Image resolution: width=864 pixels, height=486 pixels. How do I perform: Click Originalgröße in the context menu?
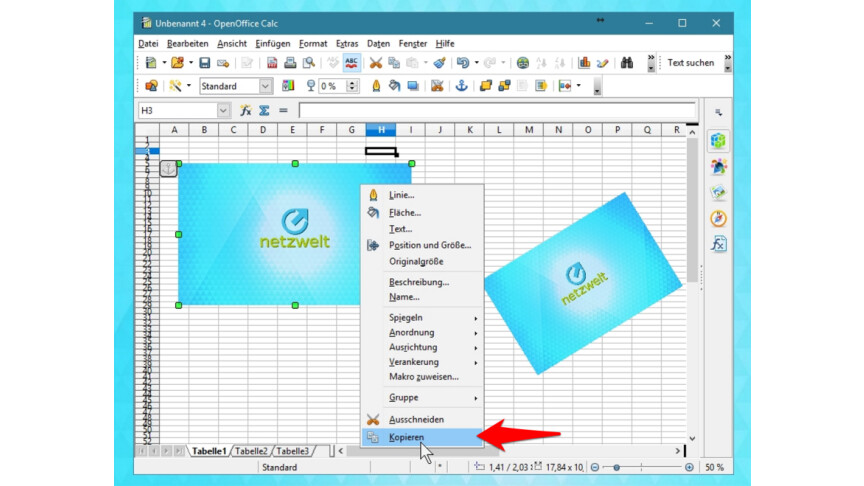coord(423,262)
